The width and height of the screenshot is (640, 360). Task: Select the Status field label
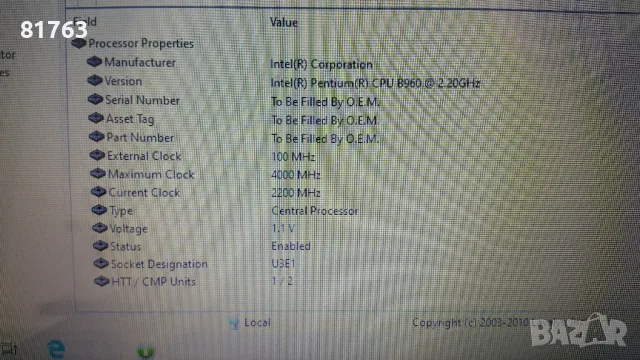[x=126, y=247]
